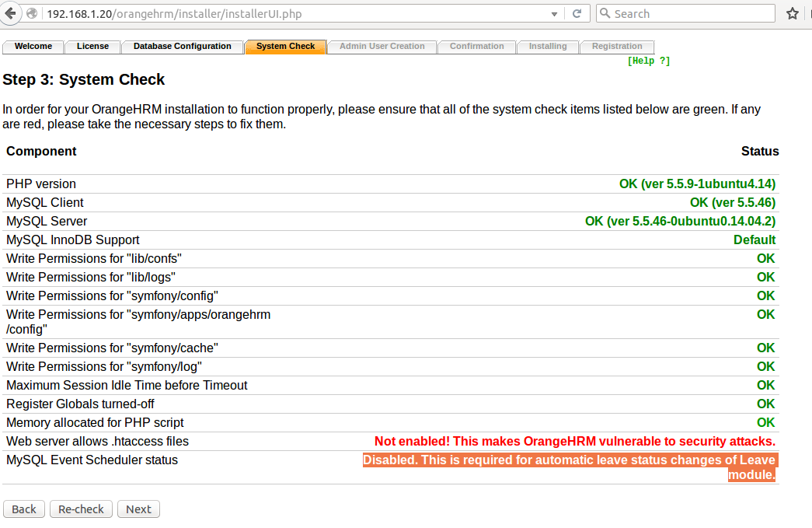The height and width of the screenshot is (528, 812).
Task: Select the 'MySQL Server' row label
Action: click(x=47, y=222)
